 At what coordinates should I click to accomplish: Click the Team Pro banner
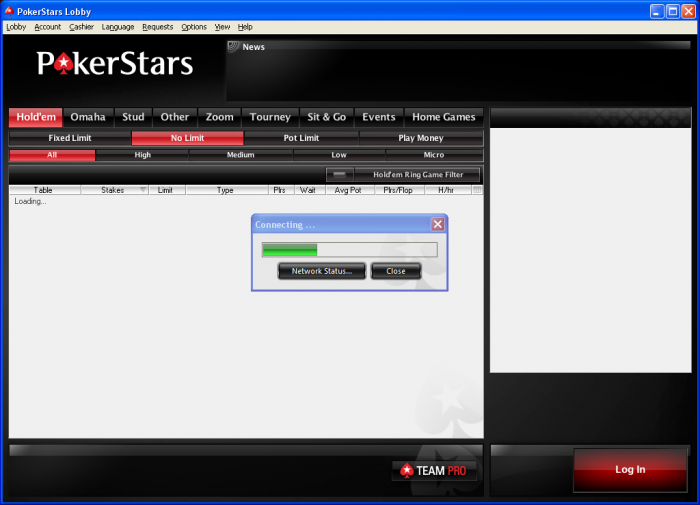434,471
